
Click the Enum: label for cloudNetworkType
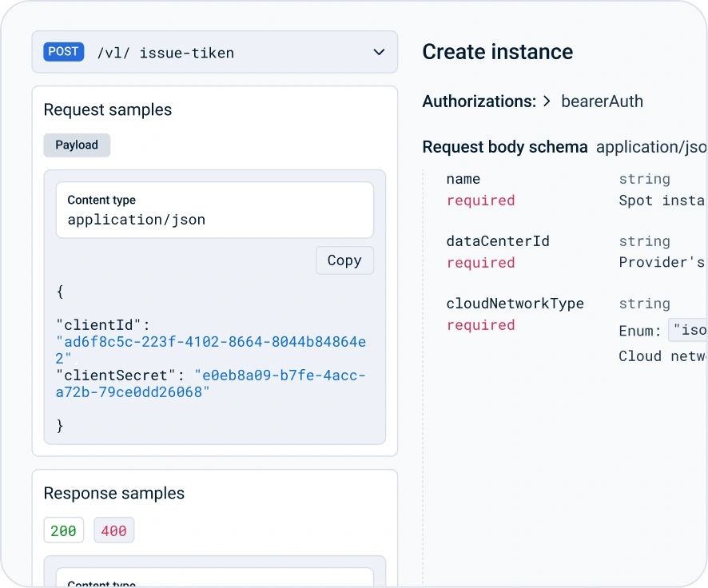(639, 332)
